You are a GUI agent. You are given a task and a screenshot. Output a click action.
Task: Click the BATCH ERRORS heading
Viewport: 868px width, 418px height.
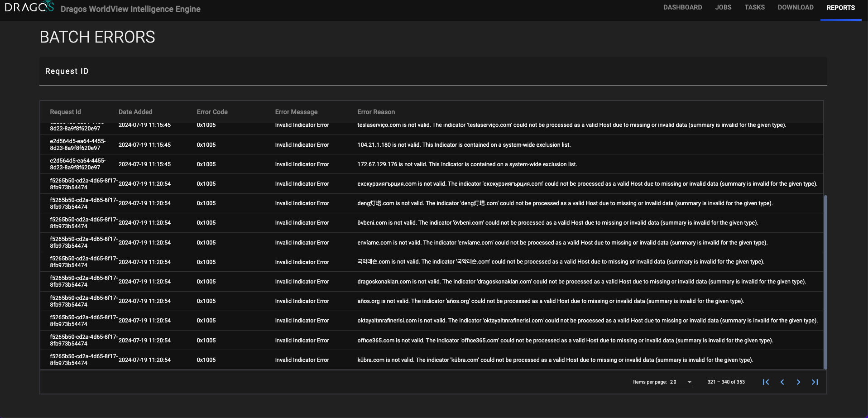97,37
